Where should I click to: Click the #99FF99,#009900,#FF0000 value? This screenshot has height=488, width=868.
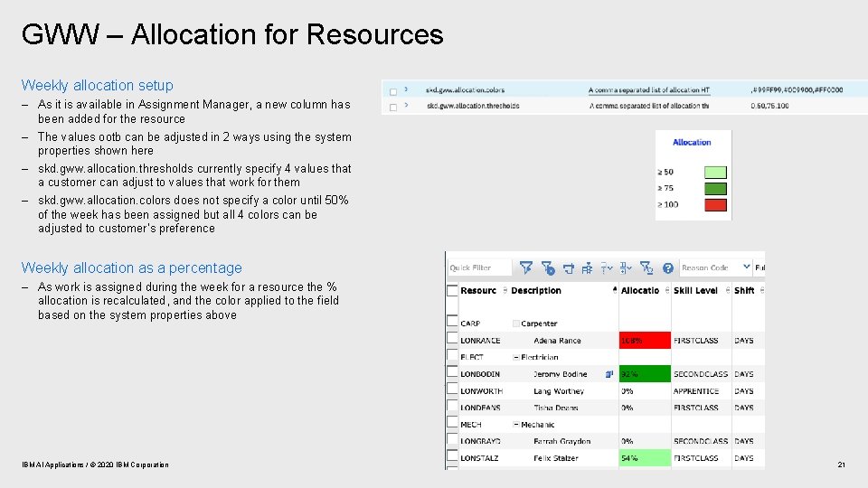(x=797, y=89)
